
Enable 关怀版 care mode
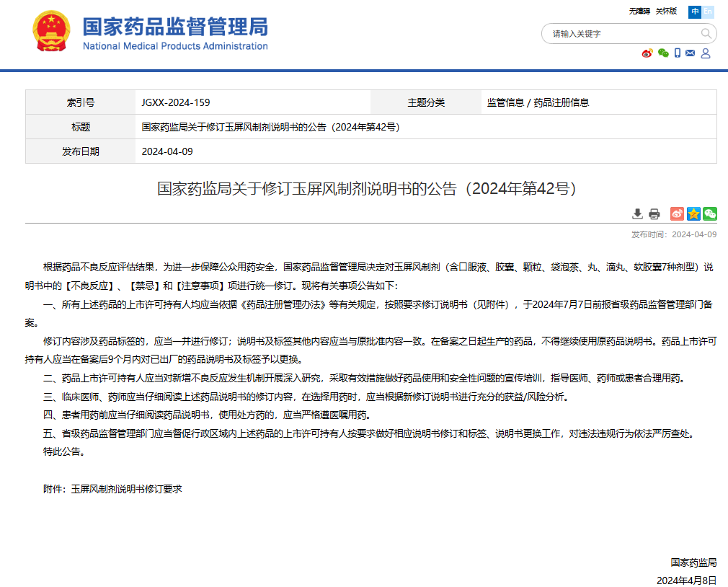point(666,12)
